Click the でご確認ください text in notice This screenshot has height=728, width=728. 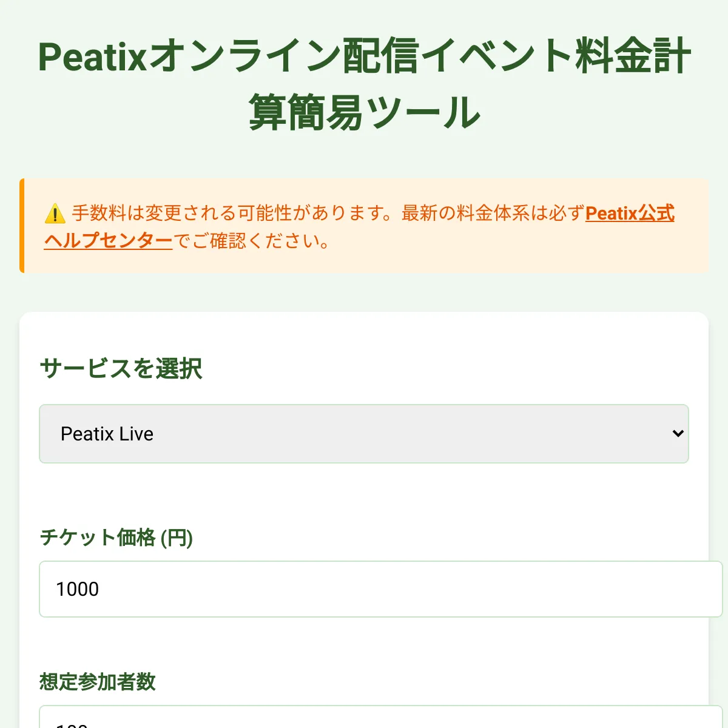coord(252,241)
